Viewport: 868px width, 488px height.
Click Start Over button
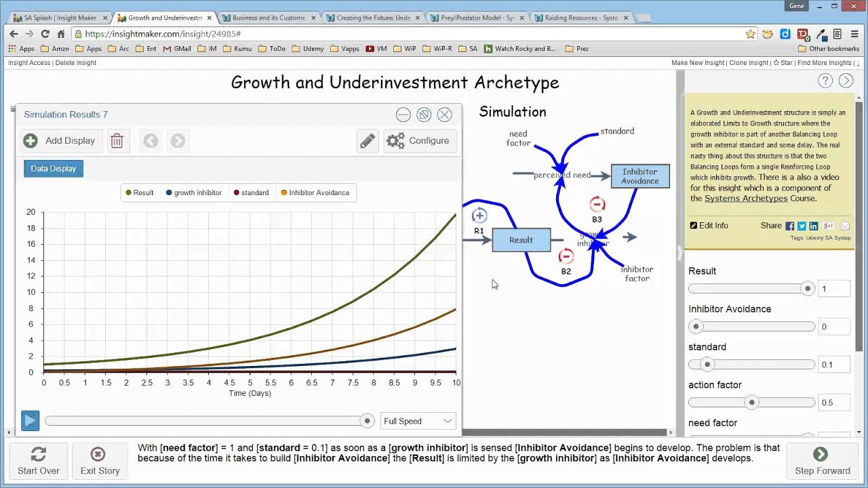[x=39, y=461]
